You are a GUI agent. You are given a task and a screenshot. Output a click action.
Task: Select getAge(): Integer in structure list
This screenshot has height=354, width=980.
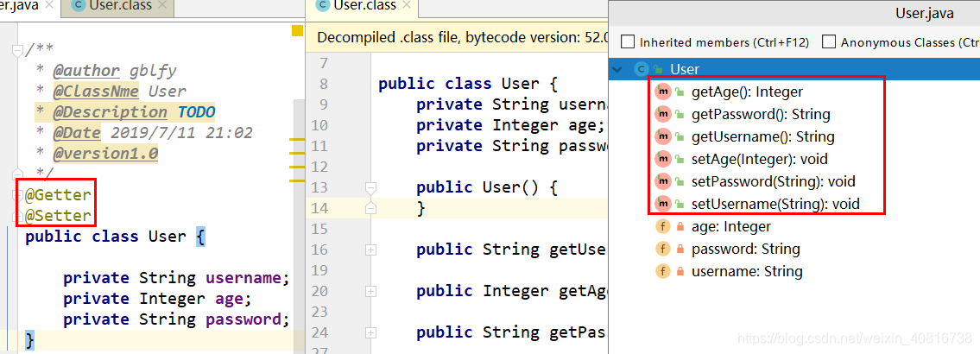click(746, 92)
